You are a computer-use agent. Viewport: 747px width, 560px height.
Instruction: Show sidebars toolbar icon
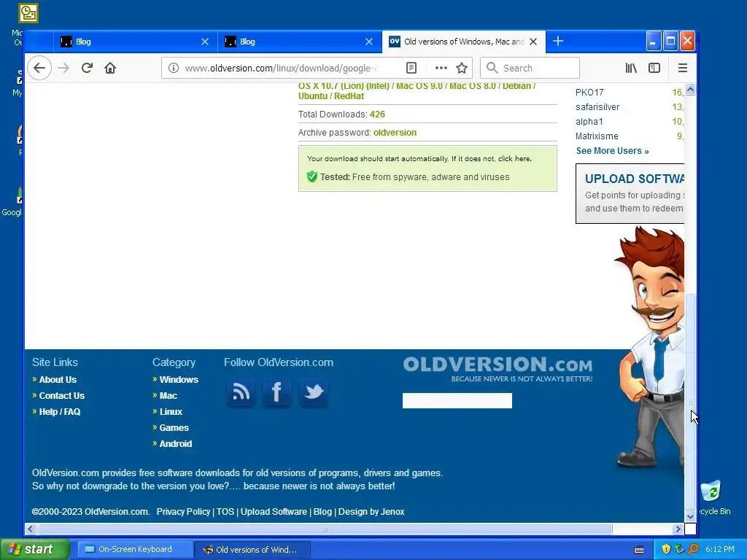[654, 68]
